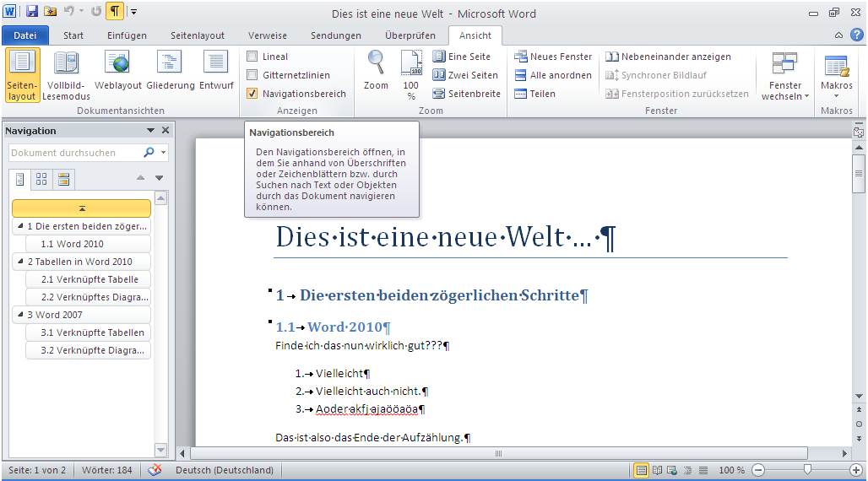Select outline view button in status bar
The image size is (868, 481).
[x=687, y=471]
